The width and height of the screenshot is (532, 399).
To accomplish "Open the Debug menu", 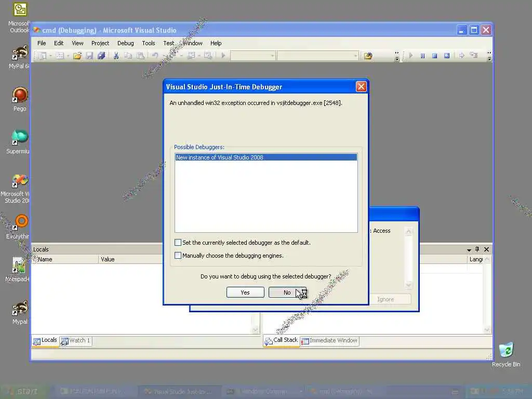I will tap(126, 43).
